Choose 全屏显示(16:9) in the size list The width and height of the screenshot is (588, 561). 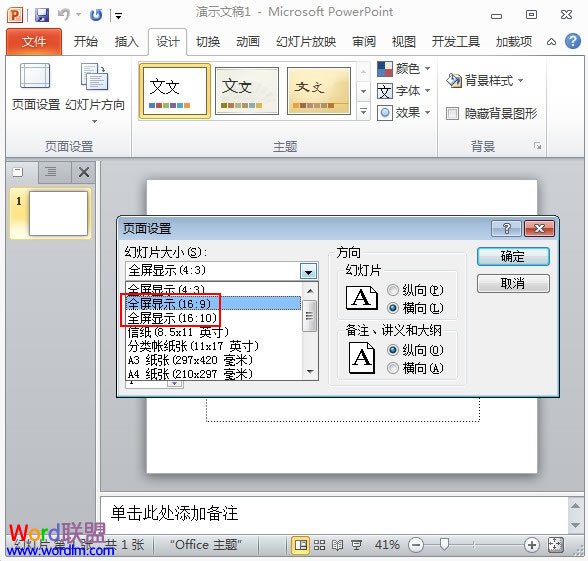tap(213, 304)
